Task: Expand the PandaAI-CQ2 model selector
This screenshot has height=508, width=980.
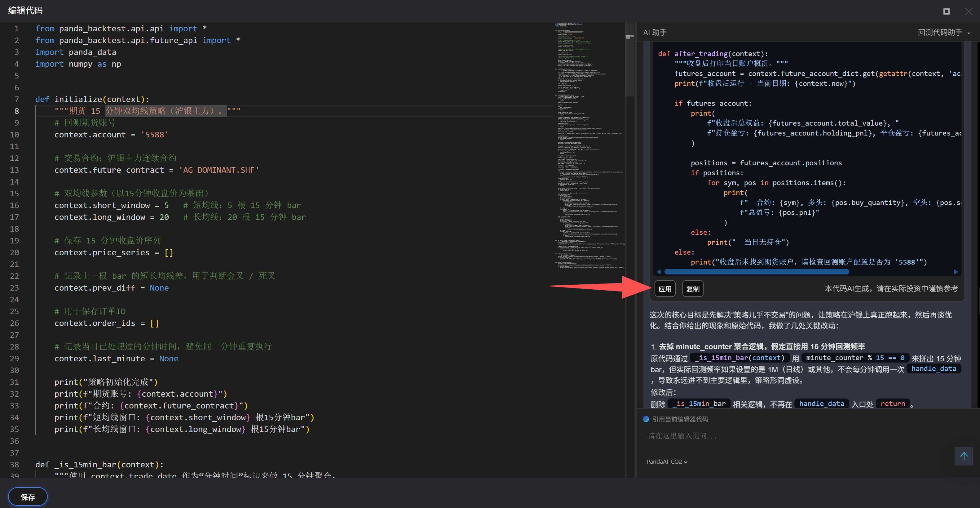Action: click(x=667, y=461)
